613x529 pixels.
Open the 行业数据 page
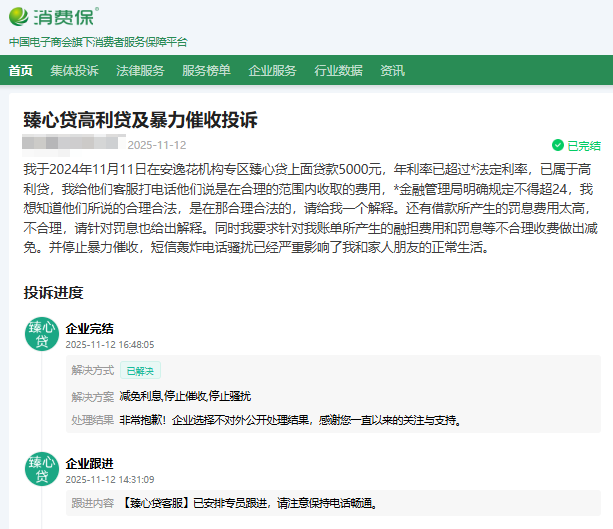338,71
